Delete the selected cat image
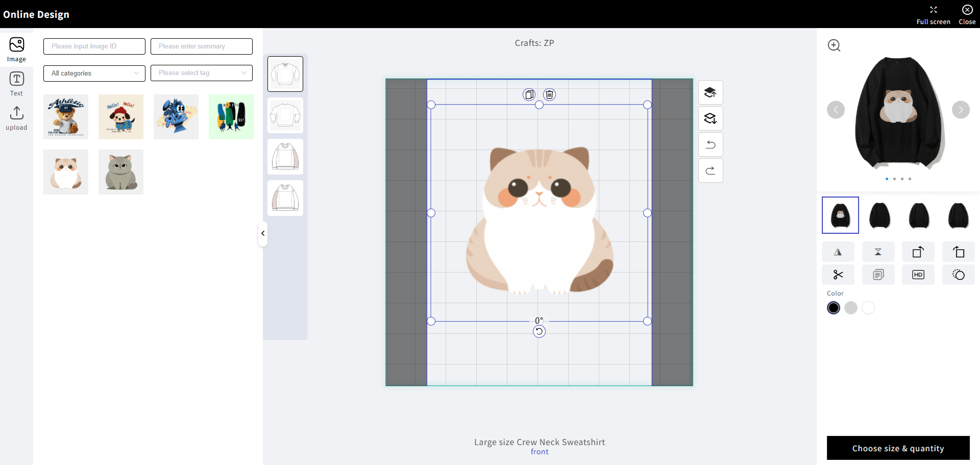Image resolution: width=980 pixels, height=465 pixels. coord(549,94)
